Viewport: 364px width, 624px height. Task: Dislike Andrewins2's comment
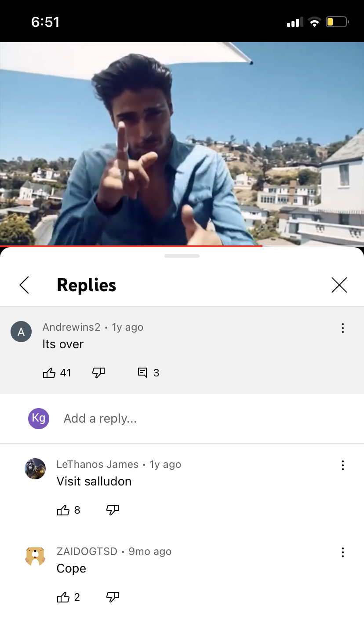click(x=98, y=373)
